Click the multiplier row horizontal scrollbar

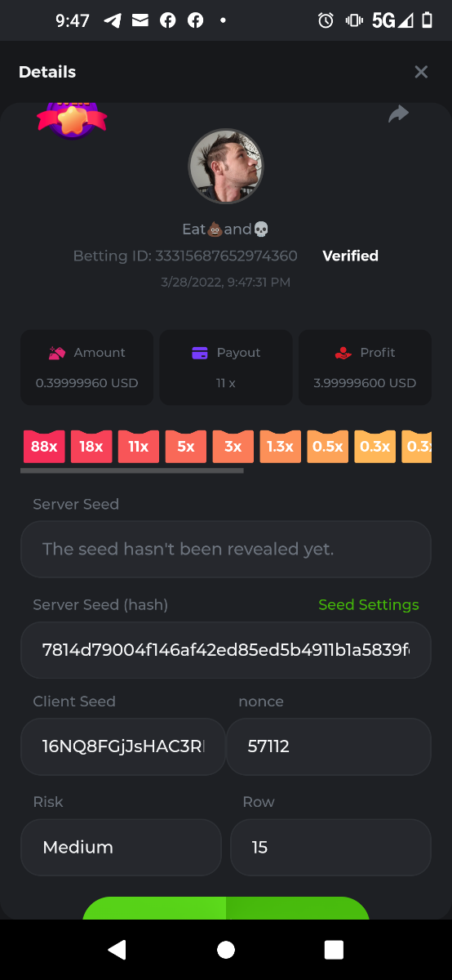(x=132, y=470)
